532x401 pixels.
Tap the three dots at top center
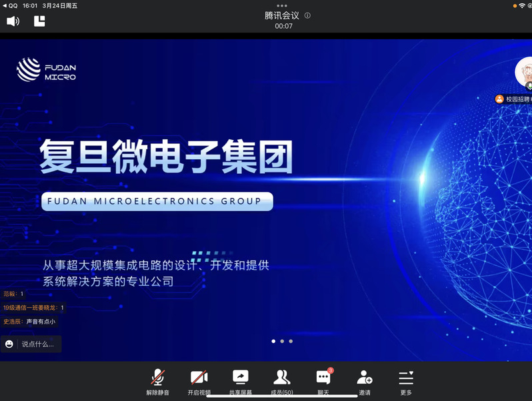[282, 5]
